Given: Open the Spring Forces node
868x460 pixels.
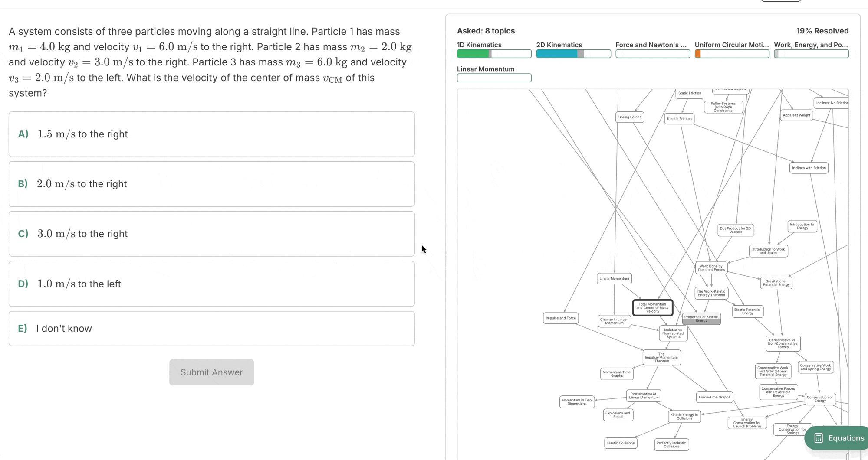Looking at the screenshot, I should (x=630, y=117).
